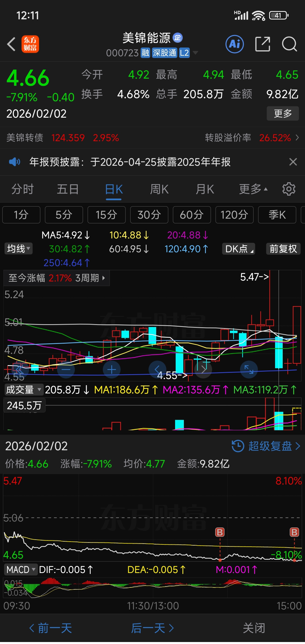Expand the 至今涨幅 3周期 panel
This screenshot has width=305, height=644.
pyautogui.click(x=57, y=278)
